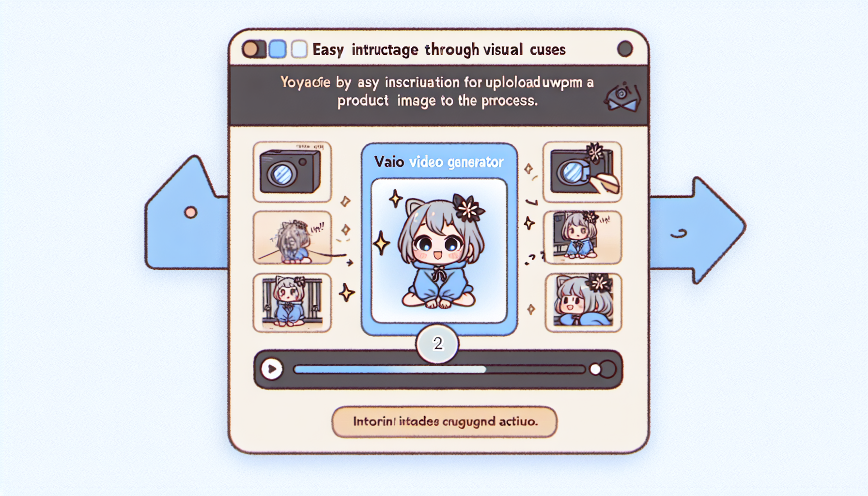Click the Vaio video generator heading
The width and height of the screenshot is (868, 496).
tap(439, 162)
